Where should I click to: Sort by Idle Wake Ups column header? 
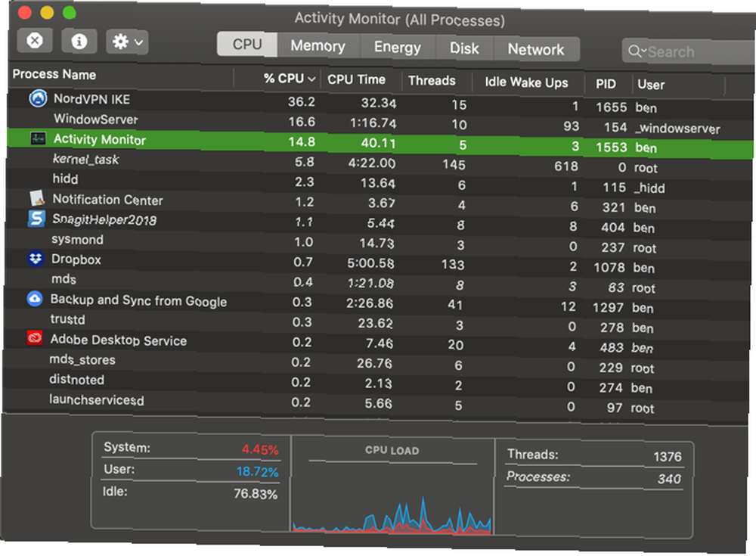(526, 82)
